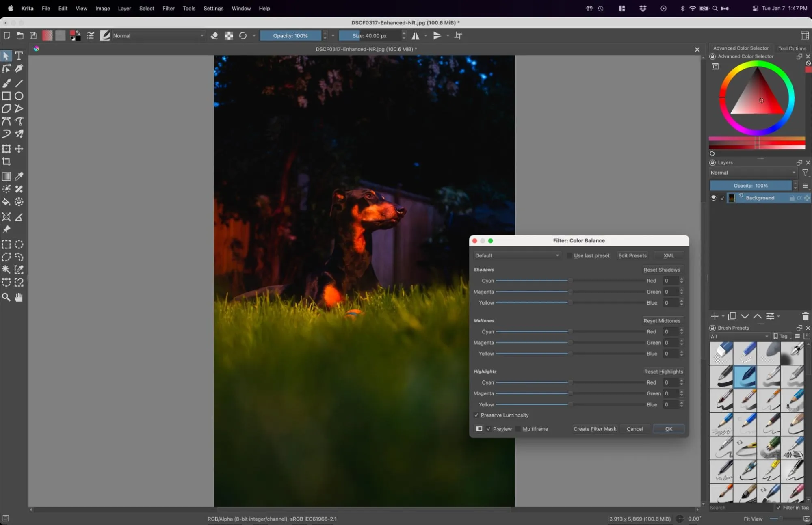Select the Text tool
Screen dimensions: 812x525
point(19,56)
